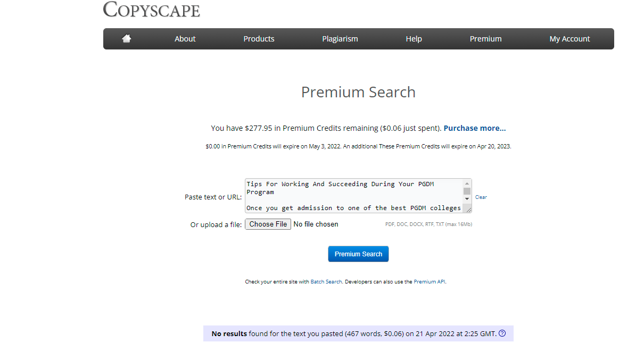644x351 pixels.
Task: Click the Premium Credits remaining text
Action: tap(326, 128)
